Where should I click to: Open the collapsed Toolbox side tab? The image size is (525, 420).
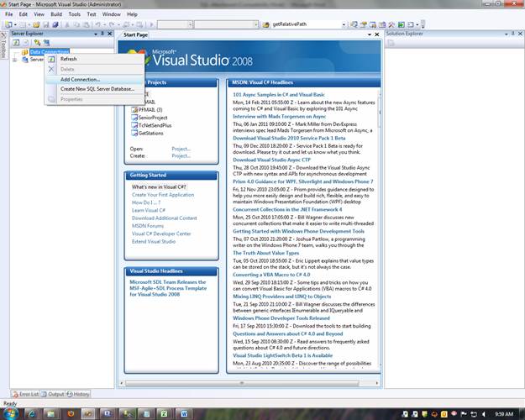(x=3, y=45)
